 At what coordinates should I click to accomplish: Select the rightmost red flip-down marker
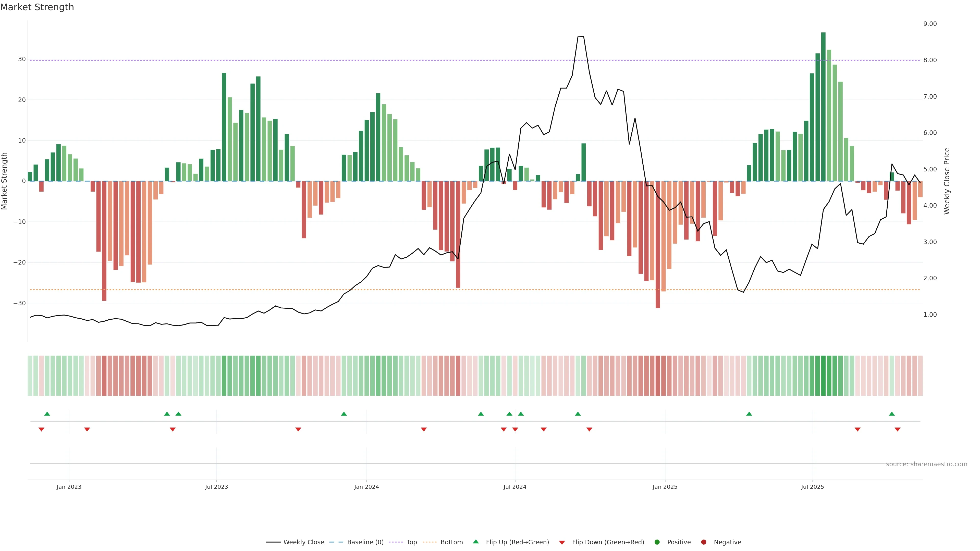[x=898, y=429]
